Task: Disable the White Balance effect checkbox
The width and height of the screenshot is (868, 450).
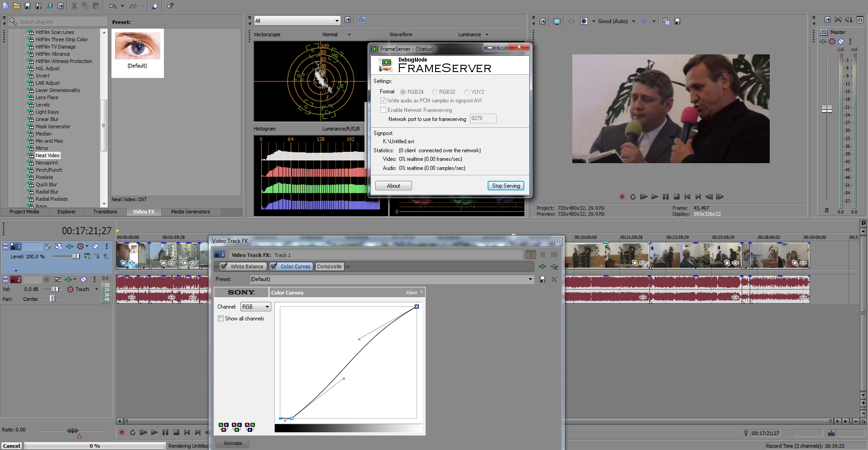Action: click(x=224, y=266)
